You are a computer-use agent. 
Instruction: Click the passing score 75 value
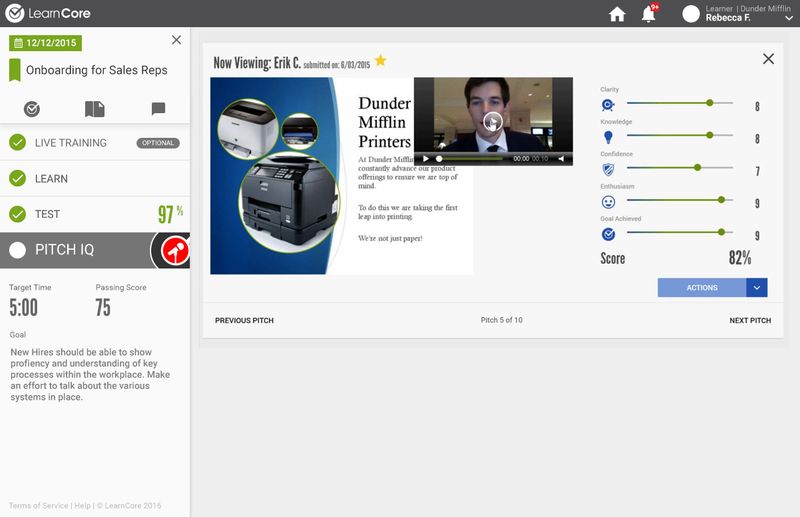103,308
